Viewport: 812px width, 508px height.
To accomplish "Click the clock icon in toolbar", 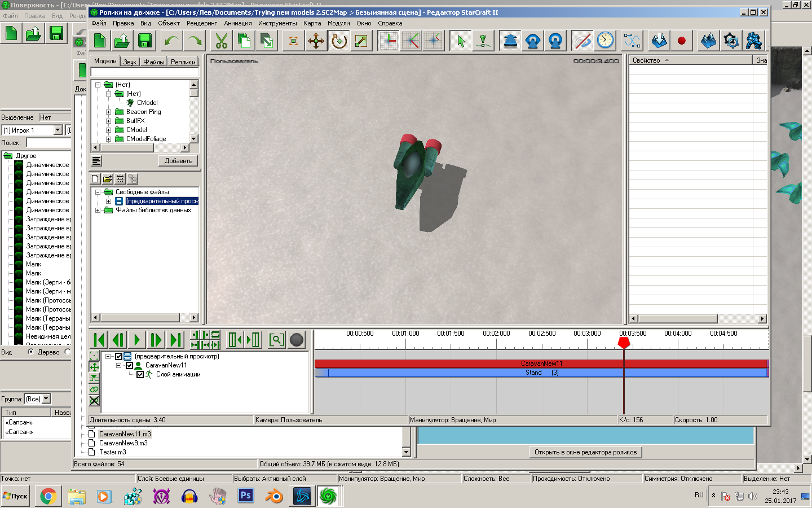I will (605, 41).
